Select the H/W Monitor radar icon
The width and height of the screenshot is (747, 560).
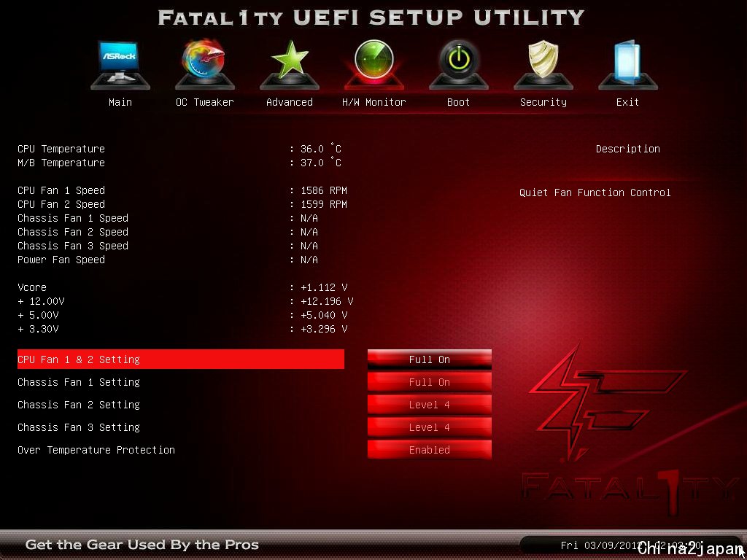374,65
